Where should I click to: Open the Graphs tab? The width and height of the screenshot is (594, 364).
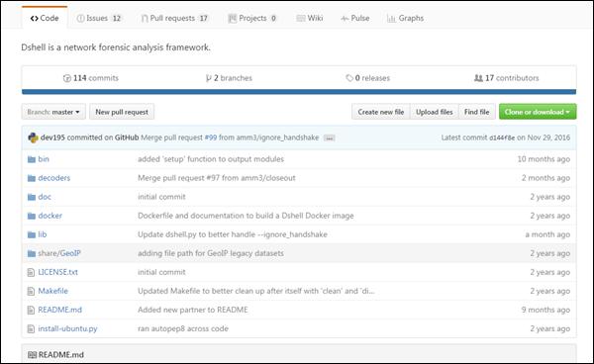[405, 18]
